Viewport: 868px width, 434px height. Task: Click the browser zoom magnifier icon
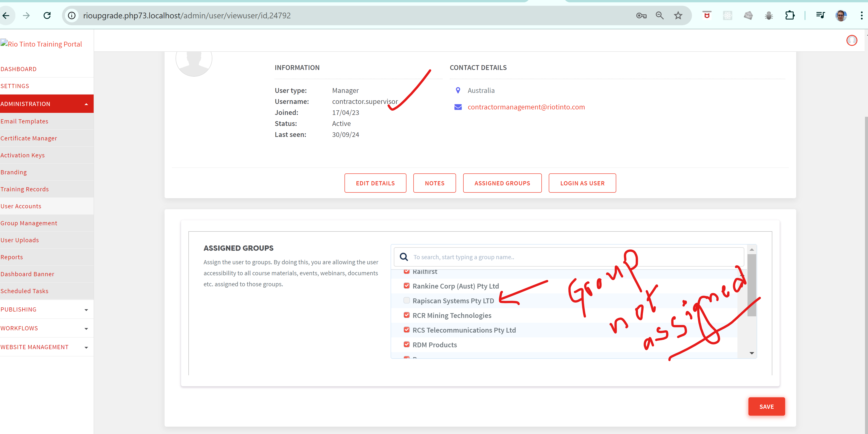point(659,16)
